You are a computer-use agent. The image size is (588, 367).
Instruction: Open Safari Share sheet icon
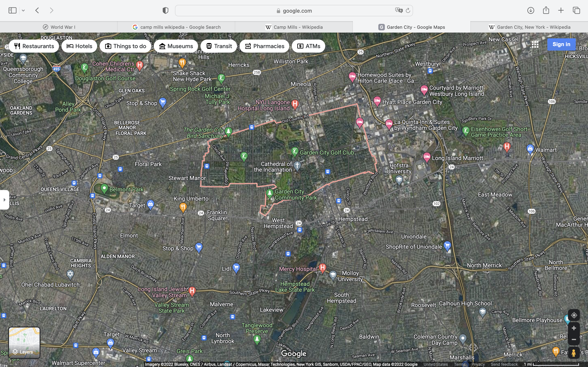point(546,10)
